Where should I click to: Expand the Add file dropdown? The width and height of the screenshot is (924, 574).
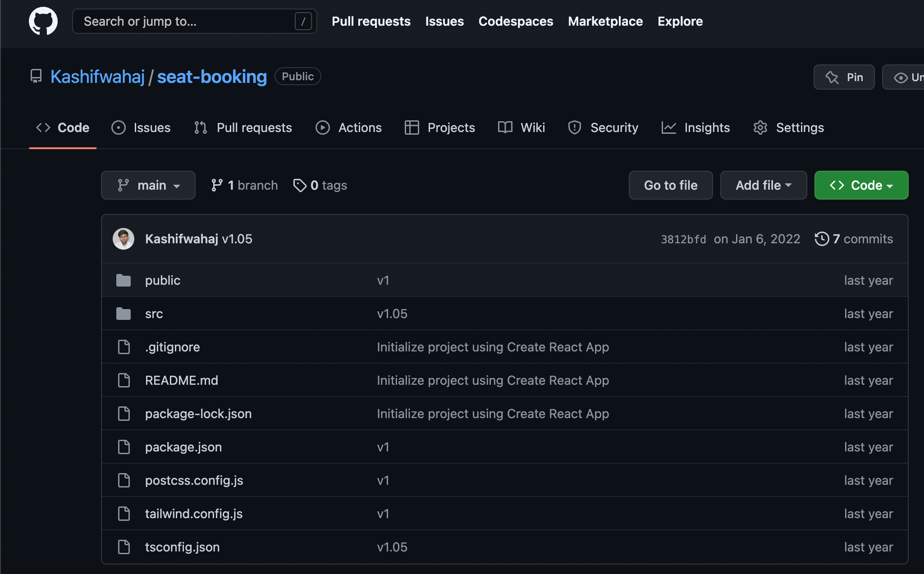[763, 185]
